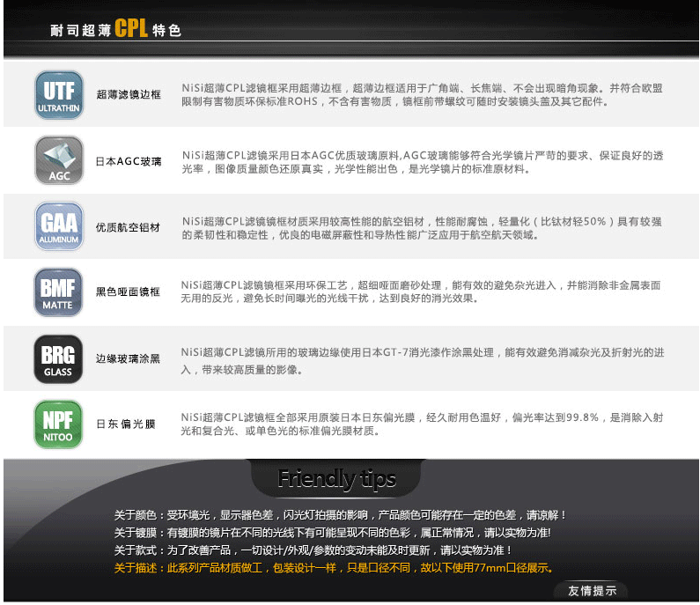The width and height of the screenshot is (700, 605).
Task: Click the description about matte sandblasted frame
Action: [421, 291]
